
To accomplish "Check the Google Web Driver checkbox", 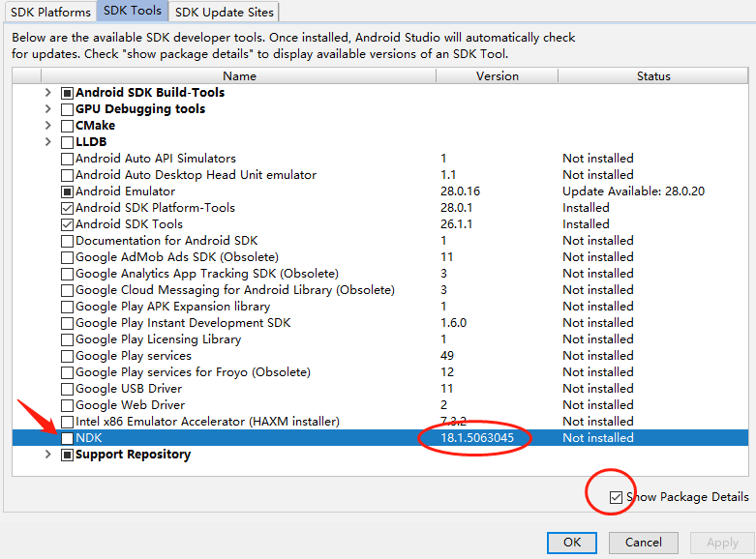I will pyautogui.click(x=68, y=405).
